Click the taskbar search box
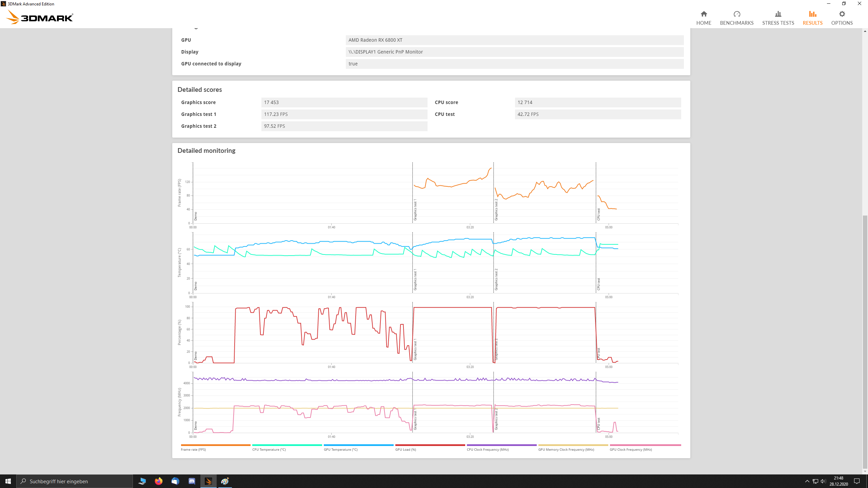The height and width of the screenshot is (488, 868). pyautogui.click(x=75, y=481)
